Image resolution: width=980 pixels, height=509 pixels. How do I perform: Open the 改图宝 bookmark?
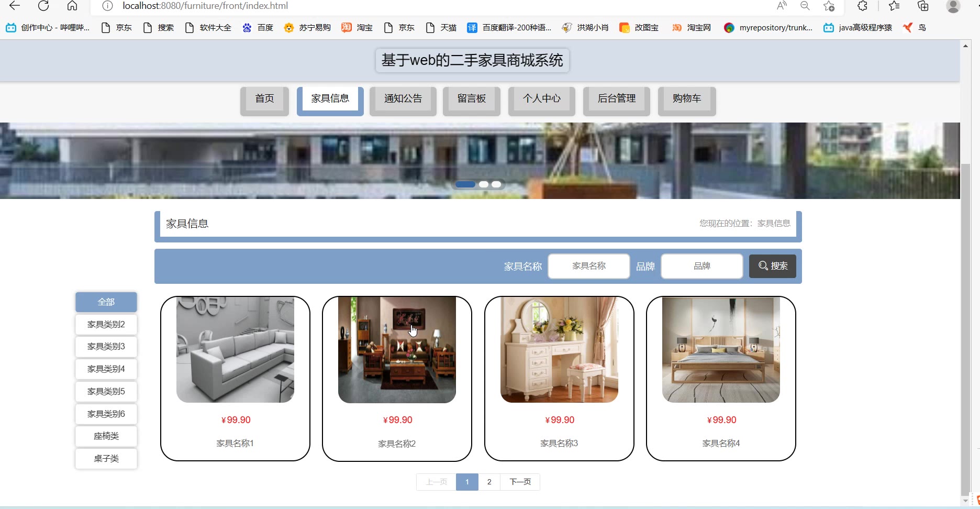pos(639,28)
